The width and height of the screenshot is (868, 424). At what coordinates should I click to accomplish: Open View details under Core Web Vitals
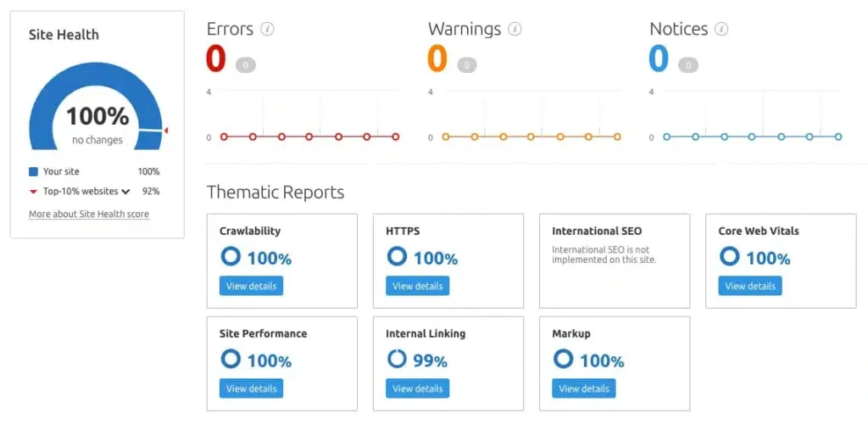click(x=749, y=286)
